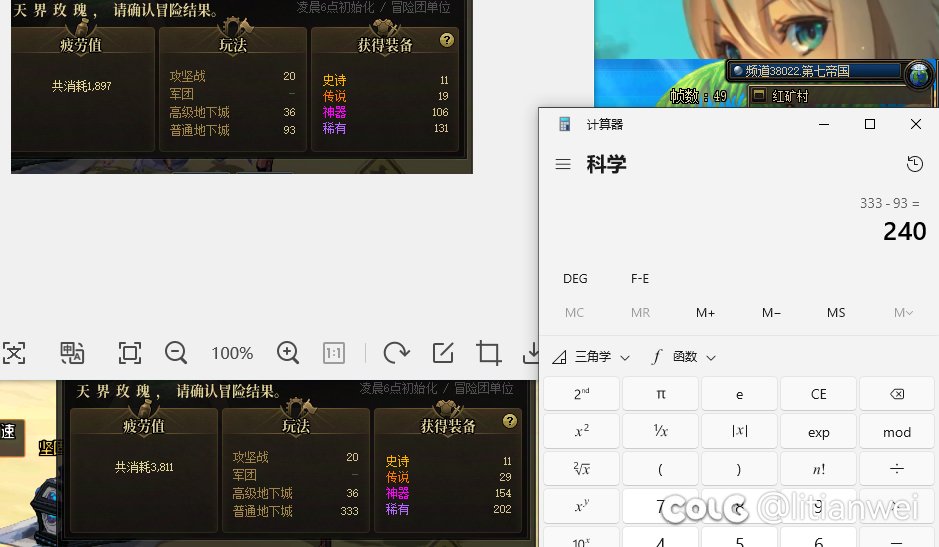Click the CE clear entry key
The image size is (939, 547).
click(819, 394)
